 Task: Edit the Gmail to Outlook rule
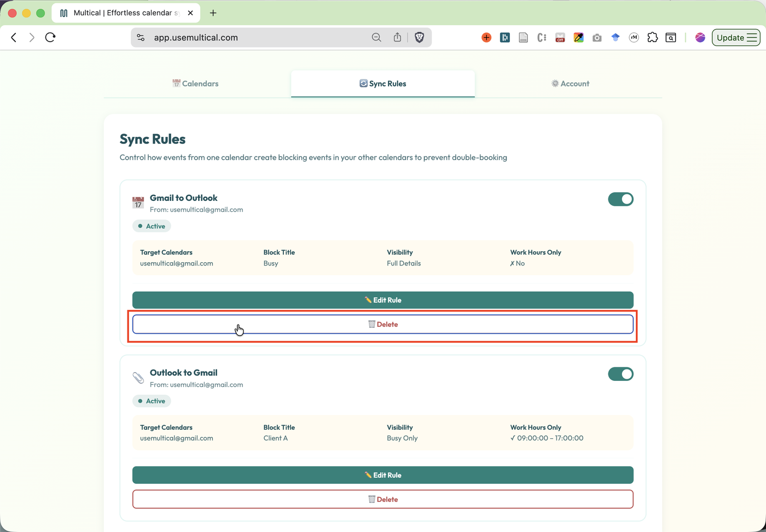383,300
